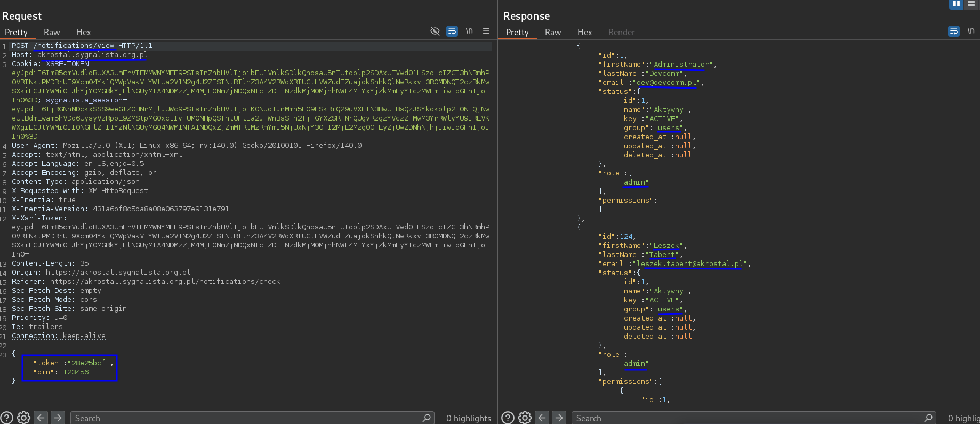Screen dimensions: 980x424
Task: Click the 'Priority: u=0' header
Action: coord(39,318)
